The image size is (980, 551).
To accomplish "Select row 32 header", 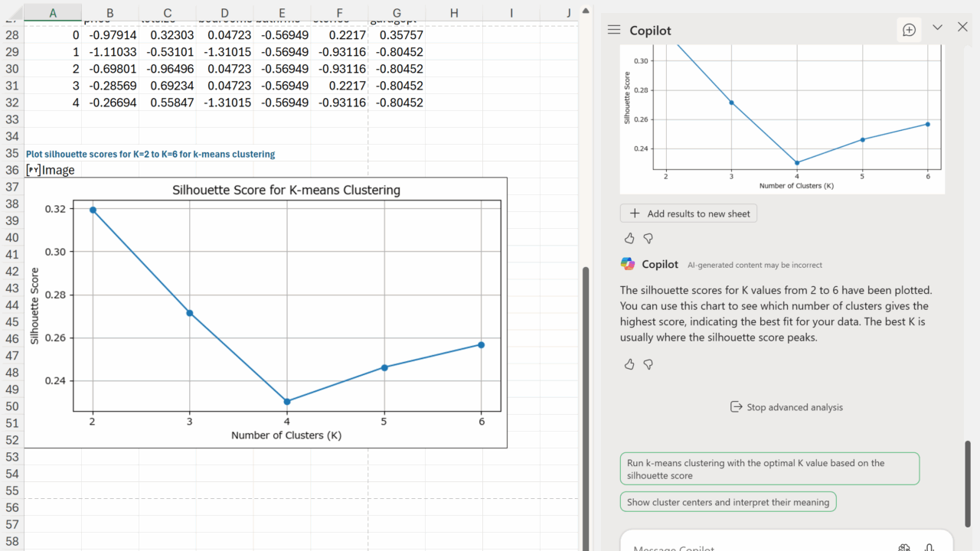I will [11, 103].
